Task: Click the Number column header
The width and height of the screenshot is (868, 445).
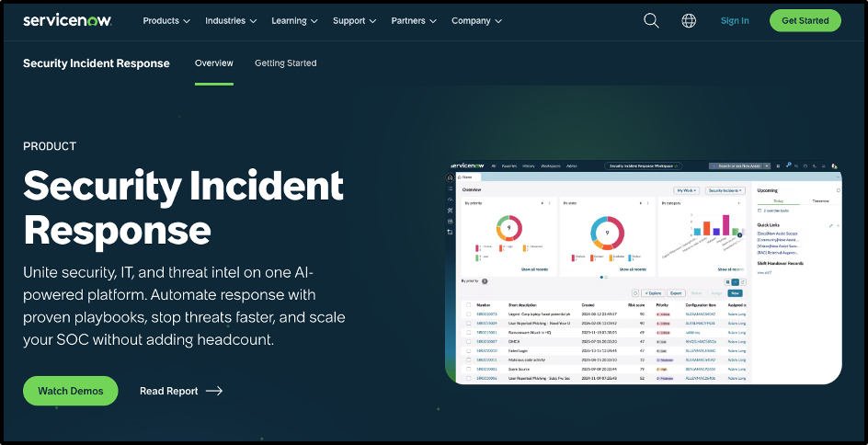Action: 484,305
